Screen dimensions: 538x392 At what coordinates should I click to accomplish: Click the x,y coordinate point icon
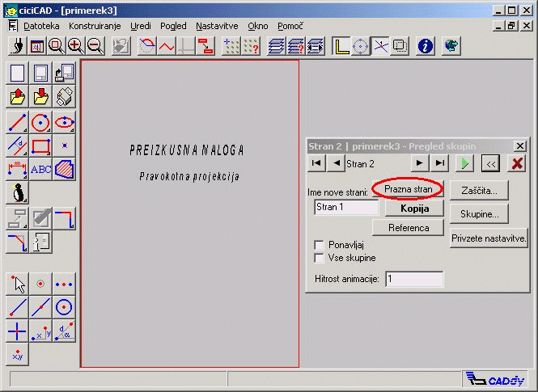tap(17, 355)
